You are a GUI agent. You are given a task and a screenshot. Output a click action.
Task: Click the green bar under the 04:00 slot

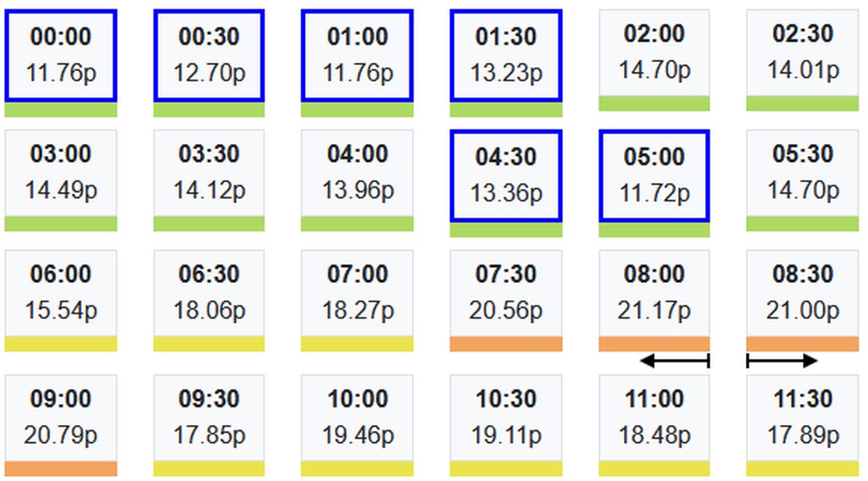click(357, 224)
